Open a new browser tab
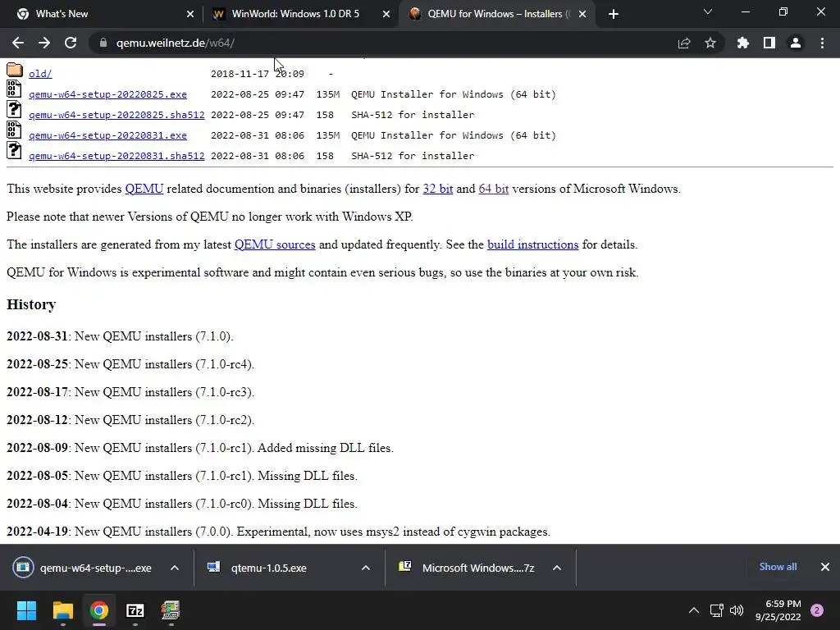Screen dimensions: 840x630 click(x=614, y=14)
